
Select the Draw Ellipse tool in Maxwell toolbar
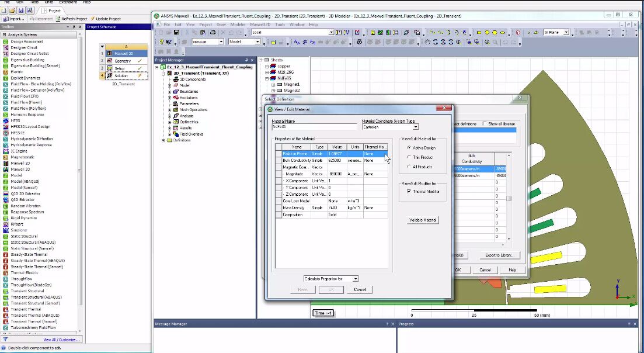[x=503, y=33]
